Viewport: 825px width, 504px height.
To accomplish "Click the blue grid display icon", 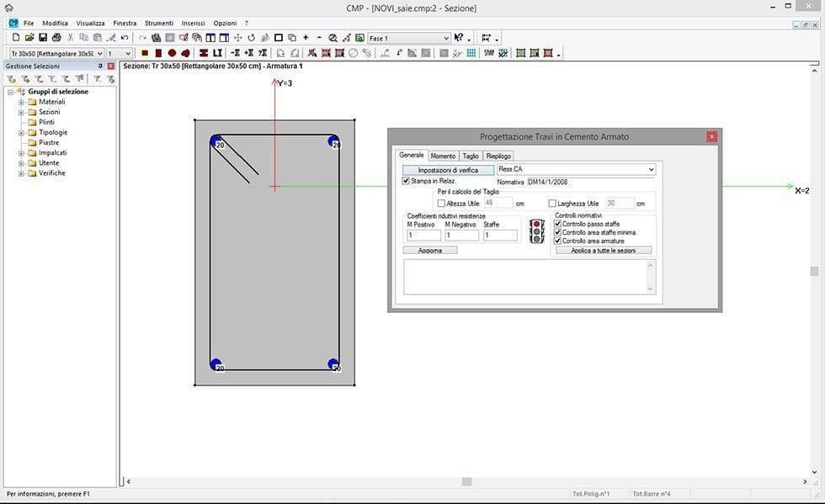I will (471, 53).
